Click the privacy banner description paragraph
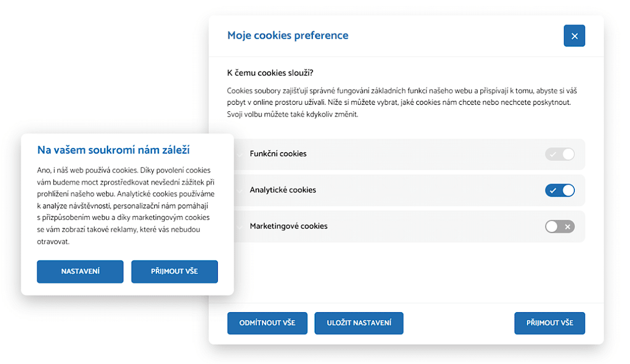 [126, 206]
